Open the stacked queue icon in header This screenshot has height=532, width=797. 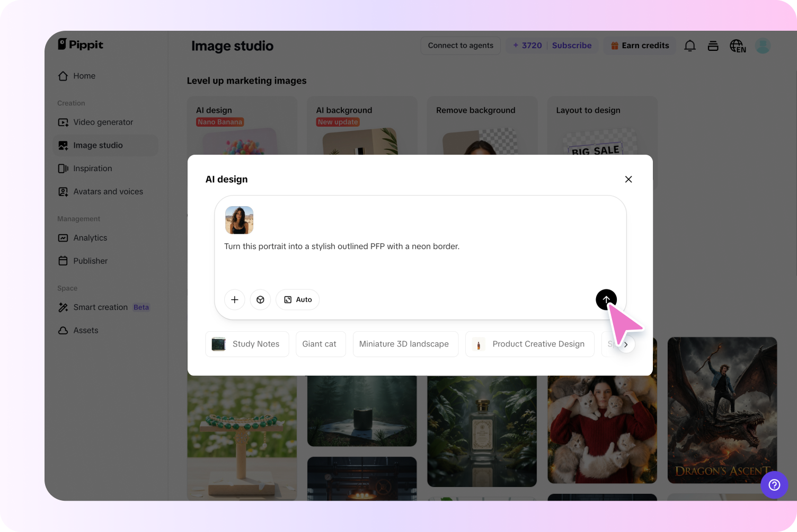click(713, 46)
